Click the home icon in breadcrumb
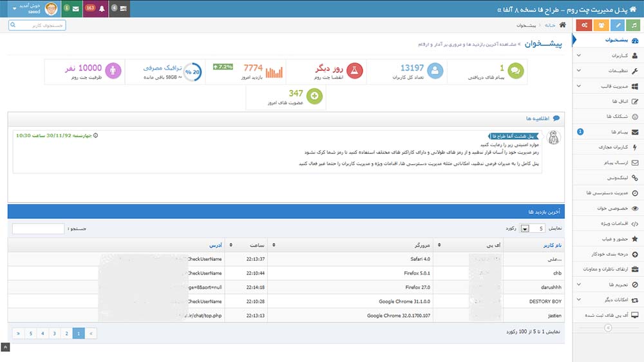Screen dimensions: 644x362 (562, 25)
